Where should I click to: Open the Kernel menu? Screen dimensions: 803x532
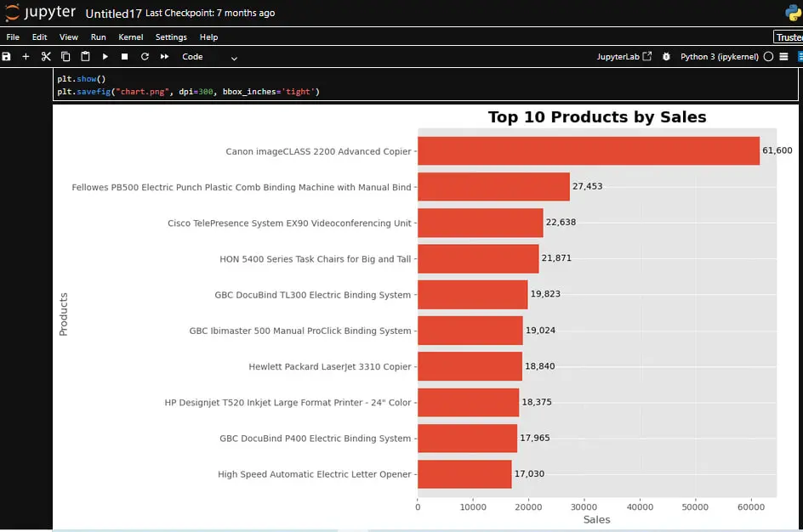point(131,37)
